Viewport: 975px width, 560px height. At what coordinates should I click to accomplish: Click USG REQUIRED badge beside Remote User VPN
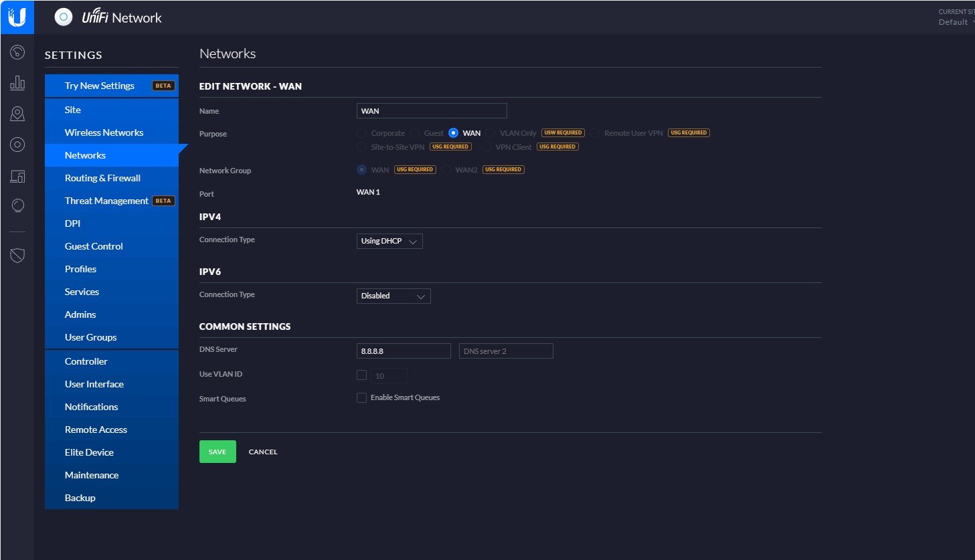coord(689,132)
